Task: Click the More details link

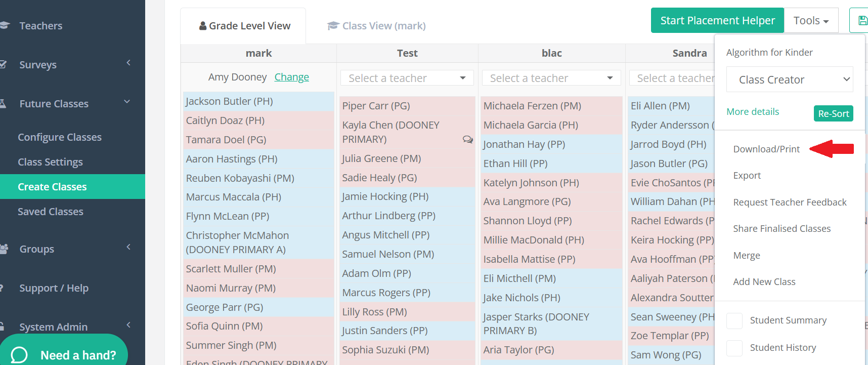Action: coord(753,111)
